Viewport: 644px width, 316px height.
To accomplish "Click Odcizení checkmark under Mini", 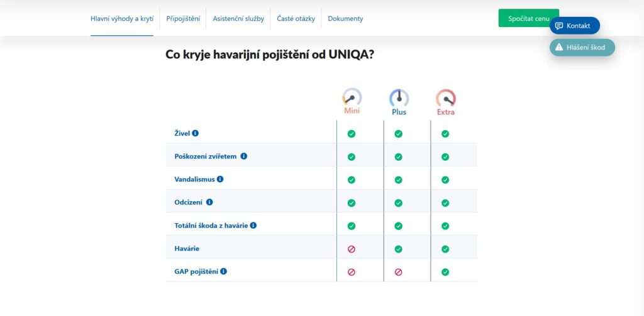I will point(352,203).
